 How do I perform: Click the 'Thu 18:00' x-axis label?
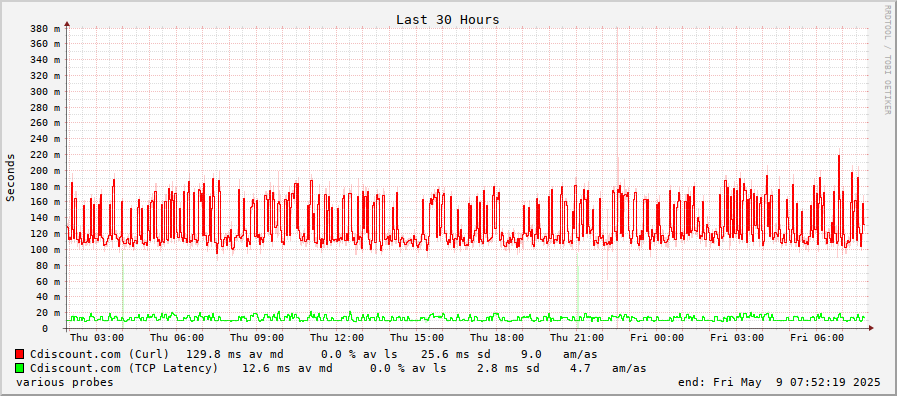click(x=497, y=338)
